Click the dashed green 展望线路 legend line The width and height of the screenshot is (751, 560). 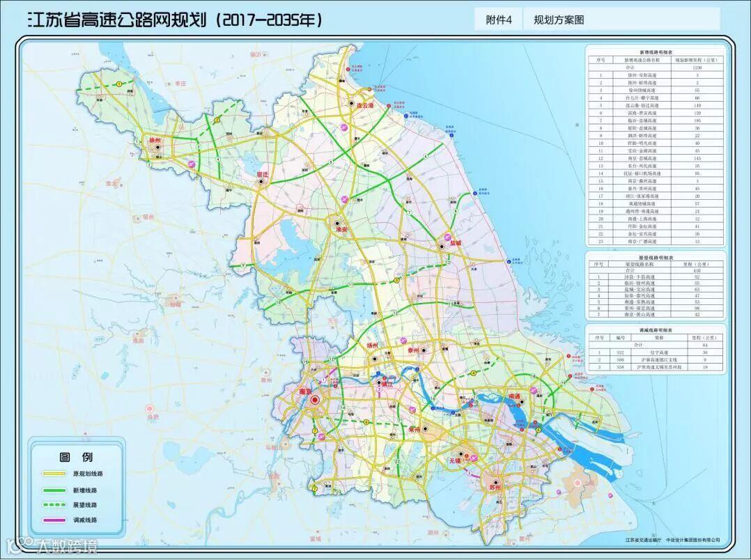(x=54, y=505)
